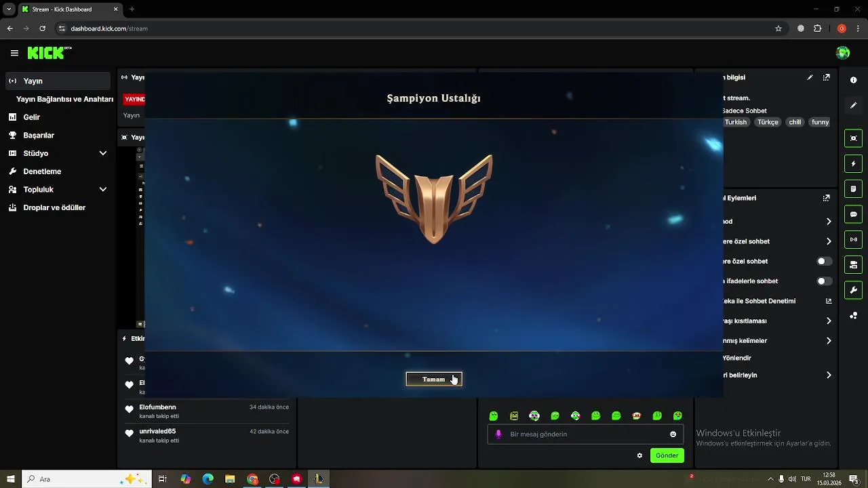Toggle the camera/host widget icon

pos(853,264)
